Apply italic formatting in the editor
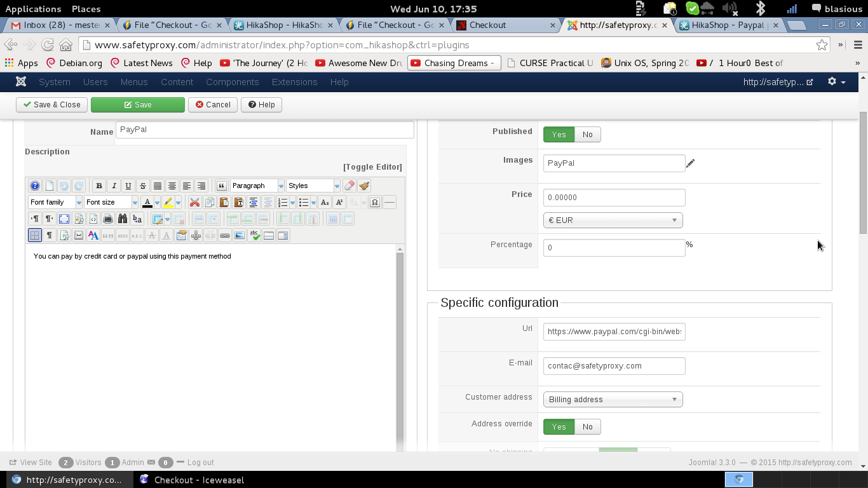Screen dimensions: 868x488 pyautogui.click(x=114, y=186)
